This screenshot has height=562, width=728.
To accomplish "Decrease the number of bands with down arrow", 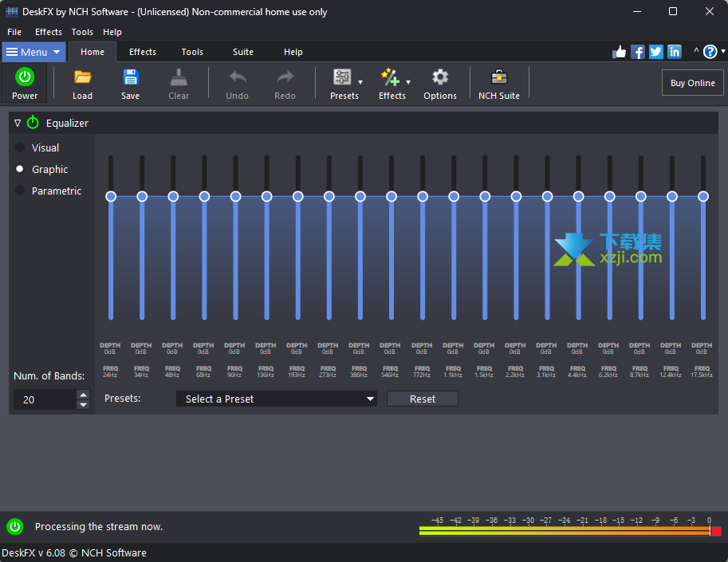I will coord(83,405).
